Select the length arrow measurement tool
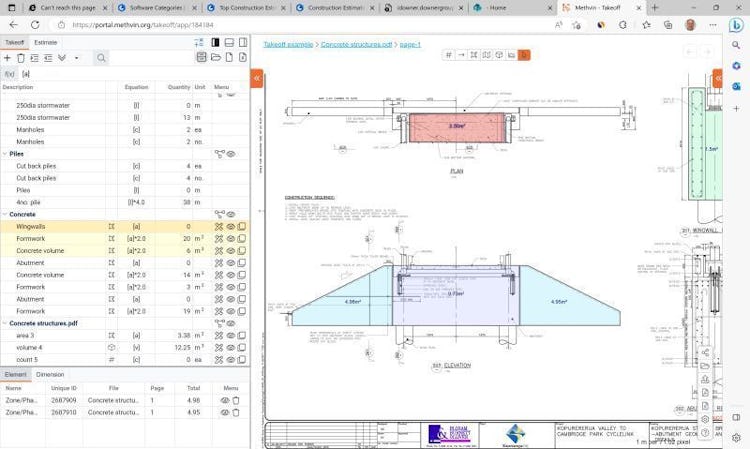The width and height of the screenshot is (750, 449). tap(461, 55)
